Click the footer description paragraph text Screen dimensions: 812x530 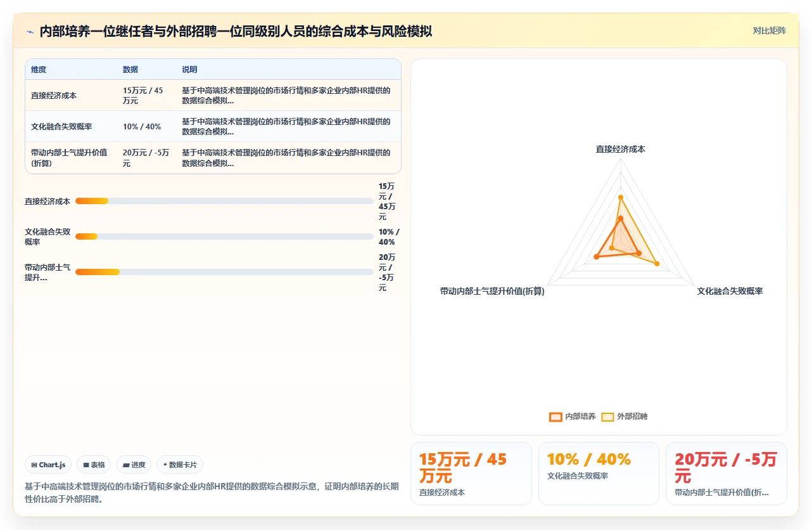coord(212,493)
